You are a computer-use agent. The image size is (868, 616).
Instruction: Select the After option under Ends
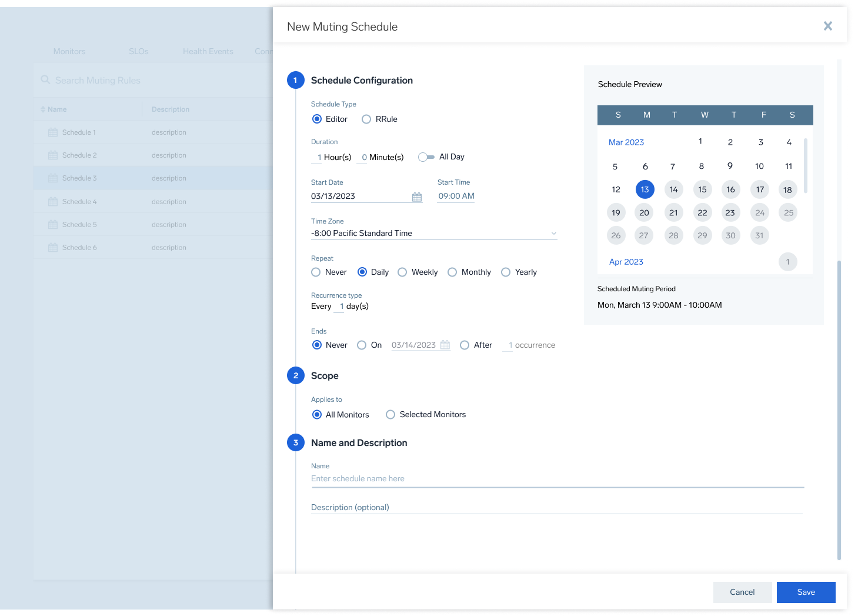click(x=465, y=345)
